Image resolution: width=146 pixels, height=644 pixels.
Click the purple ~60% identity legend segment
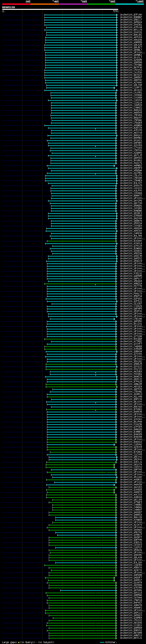[x=73, y=4]
